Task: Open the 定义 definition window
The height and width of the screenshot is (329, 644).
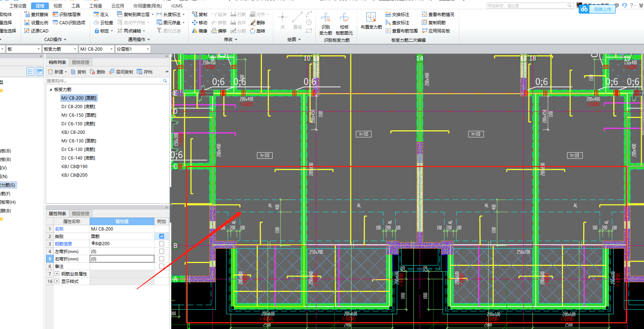Action: coord(101,14)
